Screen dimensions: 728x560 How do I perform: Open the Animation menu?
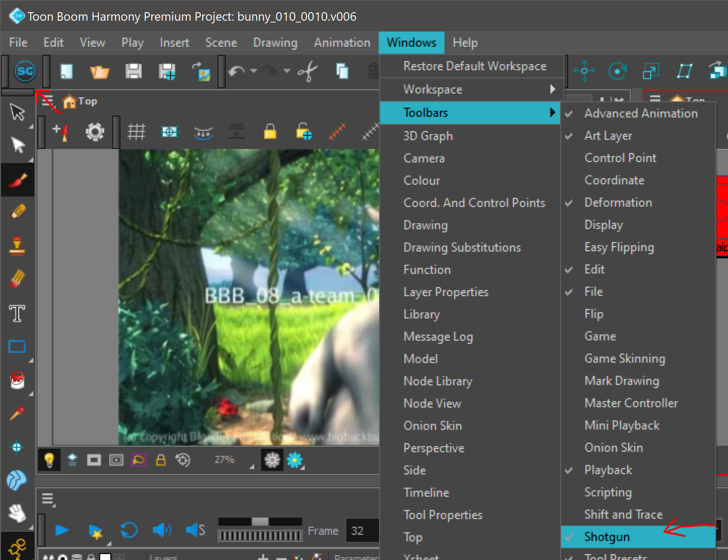(342, 42)
